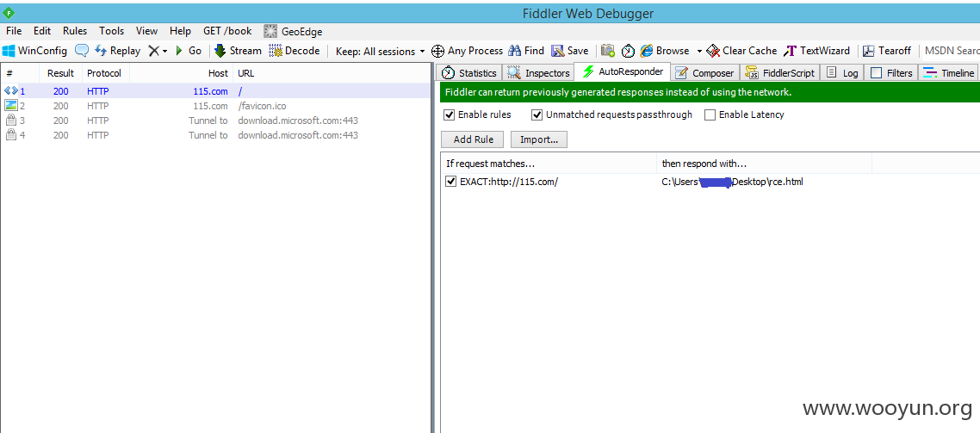This screenshot has width=980, height=433.
Task: Expand the Browse dropdown arrow
Action: click(699, 52)
